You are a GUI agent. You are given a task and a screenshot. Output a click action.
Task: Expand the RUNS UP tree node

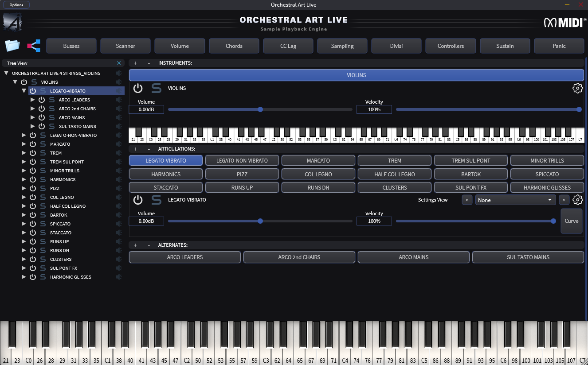tap(24, 241)
